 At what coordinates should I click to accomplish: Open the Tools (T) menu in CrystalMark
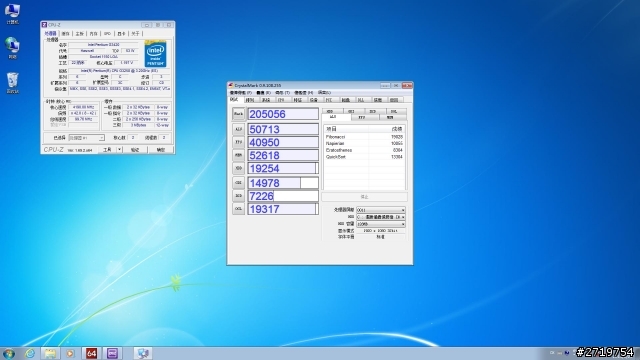click(282, 93)
